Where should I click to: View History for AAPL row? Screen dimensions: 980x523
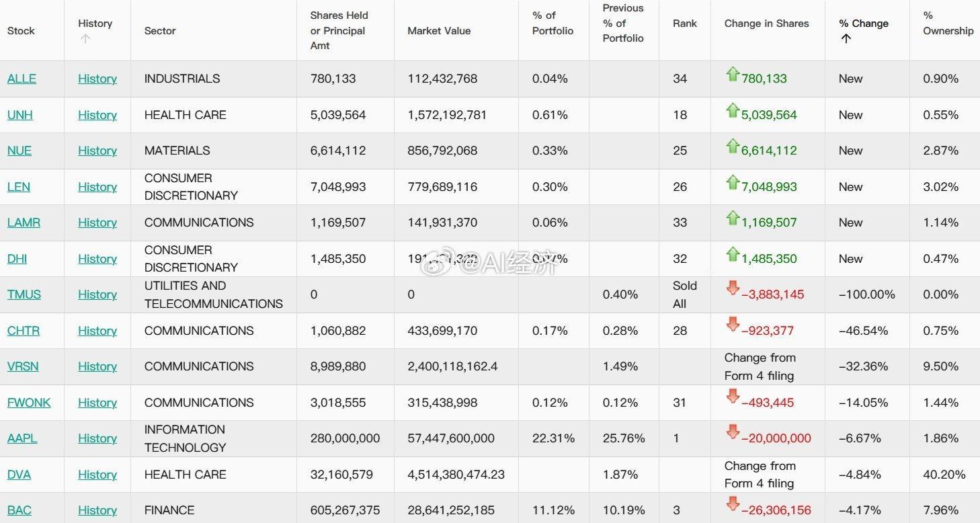(97, 438)
